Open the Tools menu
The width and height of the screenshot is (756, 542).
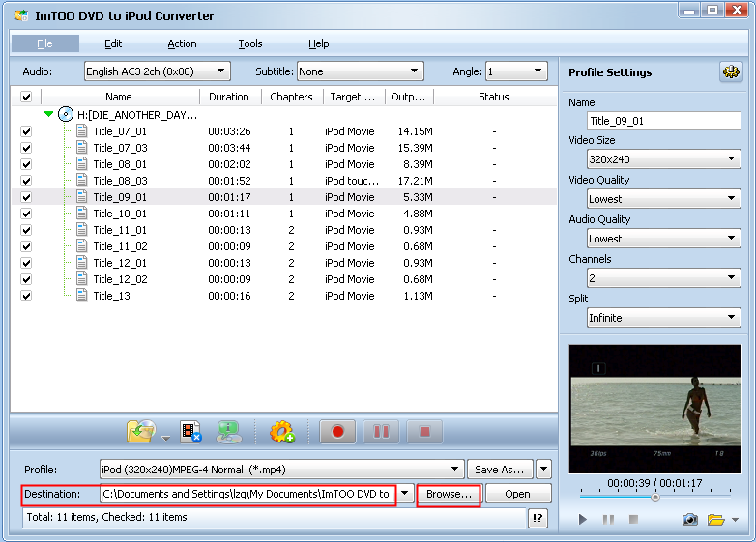[250, 43]
